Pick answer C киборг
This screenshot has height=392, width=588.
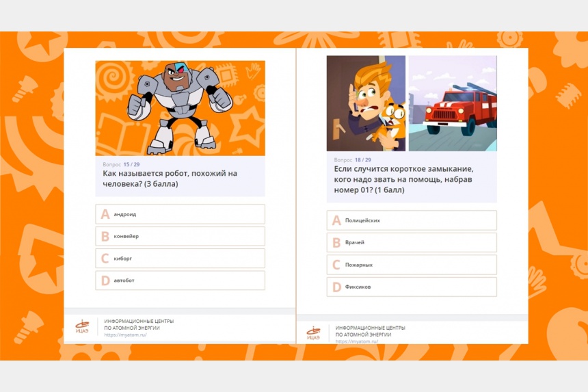tap(180, 259)
